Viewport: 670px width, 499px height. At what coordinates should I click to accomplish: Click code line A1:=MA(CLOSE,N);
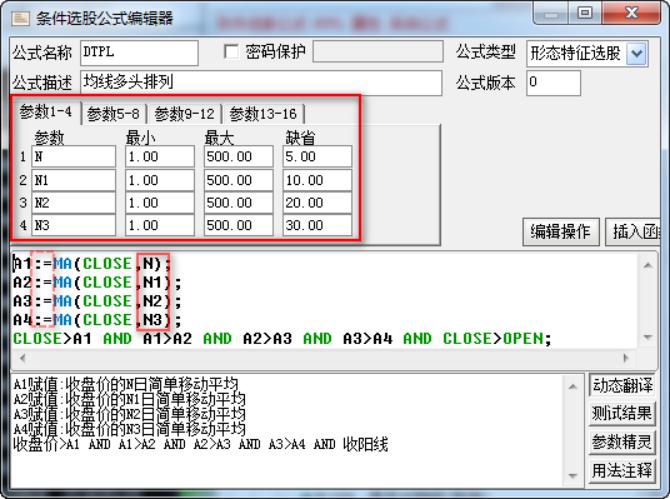[x=92, y=264]
